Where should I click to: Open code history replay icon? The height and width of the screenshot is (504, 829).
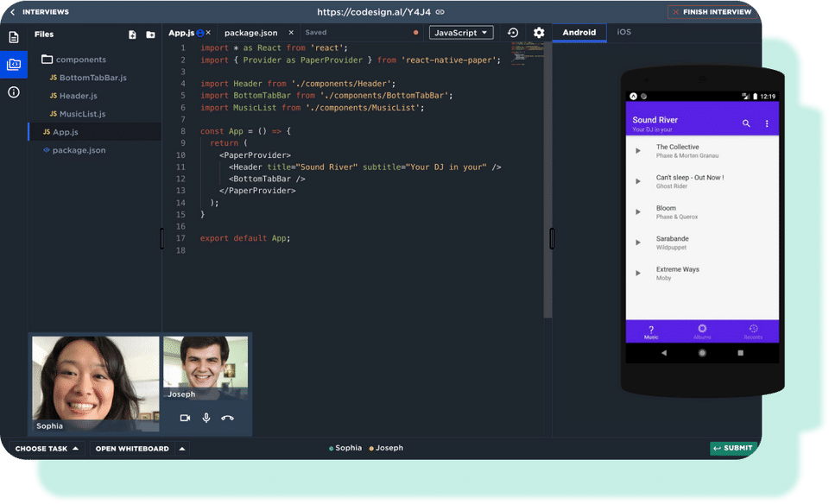pyautogui.click(x=513, y=33)
